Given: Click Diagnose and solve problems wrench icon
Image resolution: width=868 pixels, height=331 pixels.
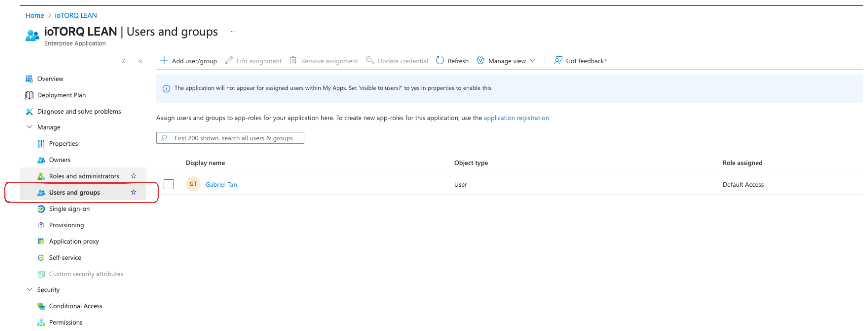Looking at the screenshot, I should point(29,111).
